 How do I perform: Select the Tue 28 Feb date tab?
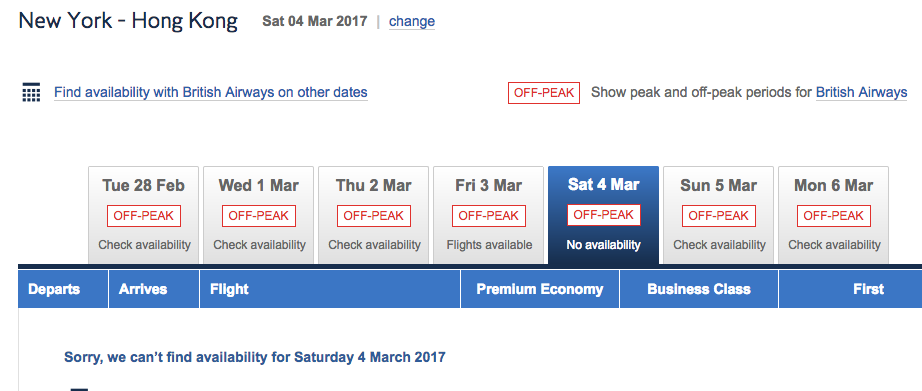(143, 215)
